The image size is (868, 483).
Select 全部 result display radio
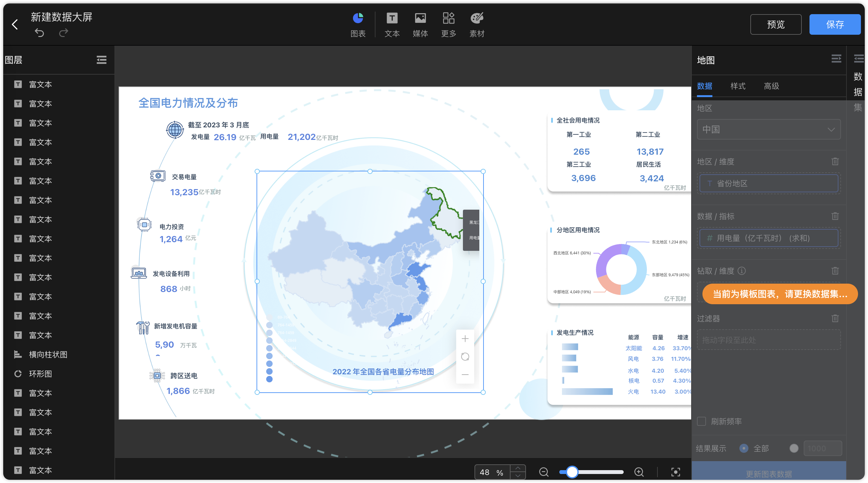click(744, 448)
